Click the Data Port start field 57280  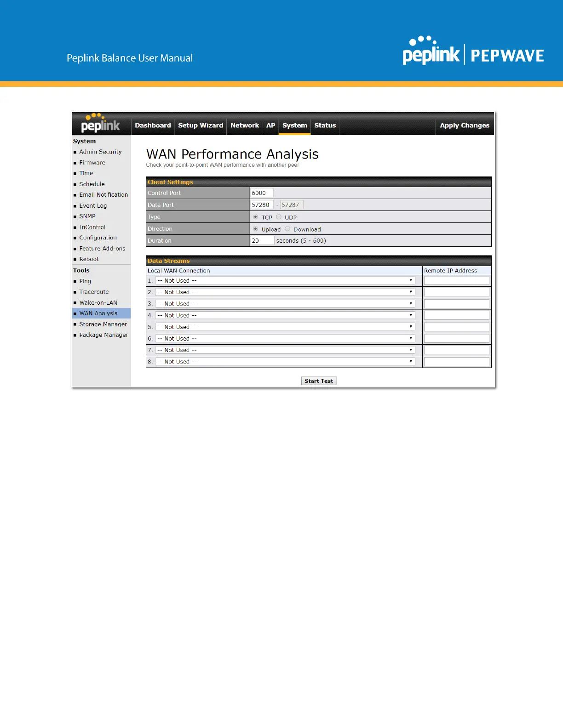point(262,205)
